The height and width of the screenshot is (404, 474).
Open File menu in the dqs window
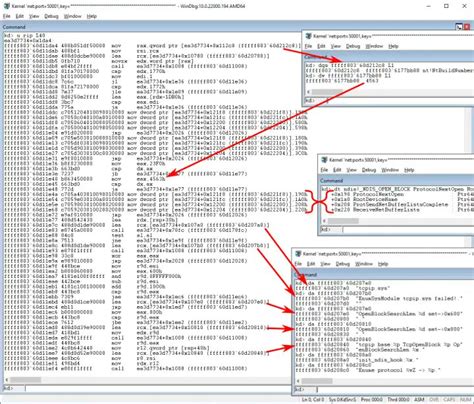point(309,46)
